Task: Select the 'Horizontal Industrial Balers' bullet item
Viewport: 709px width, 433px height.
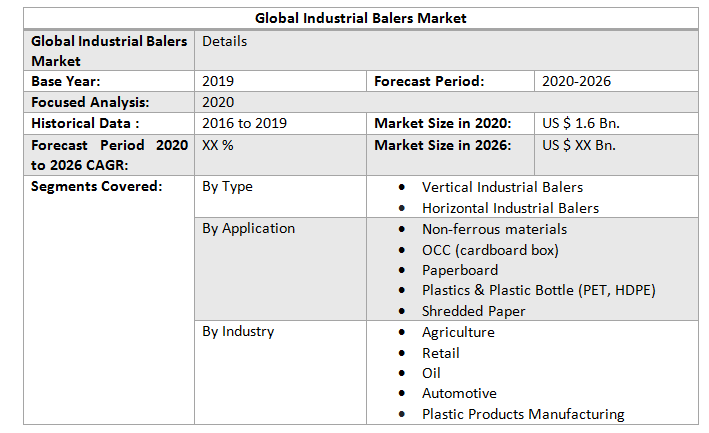Action: (510, 208)
